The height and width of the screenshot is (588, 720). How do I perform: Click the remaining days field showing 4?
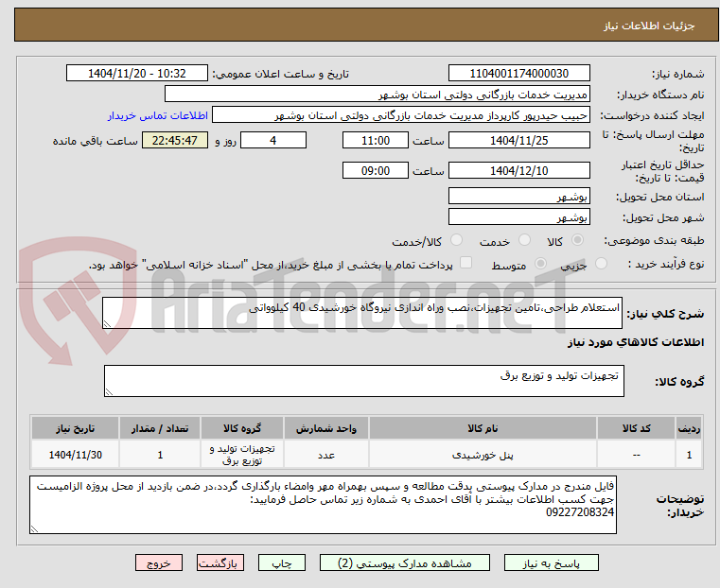click(x=273, y=140)
